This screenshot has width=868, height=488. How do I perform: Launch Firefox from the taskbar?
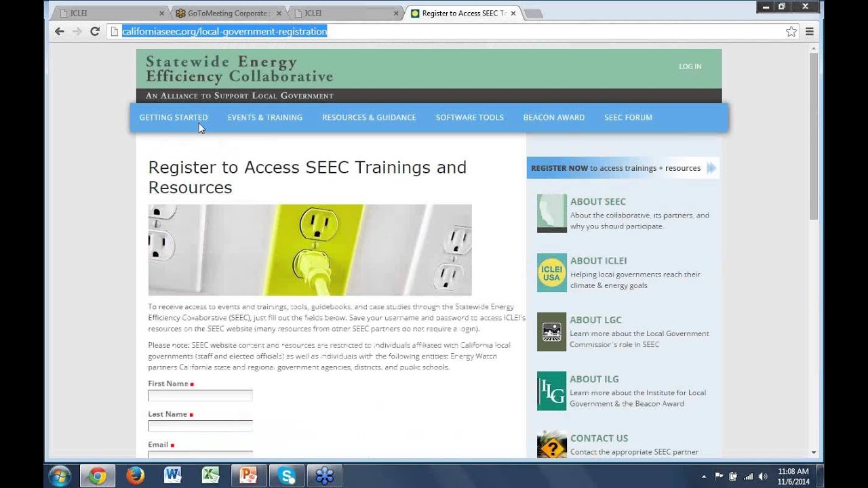(135, 476)
